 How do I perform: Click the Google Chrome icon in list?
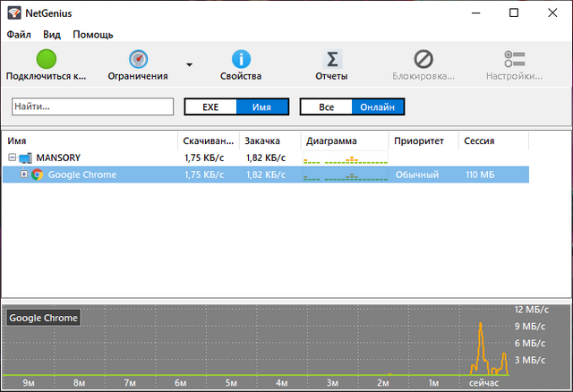[37, 175]
